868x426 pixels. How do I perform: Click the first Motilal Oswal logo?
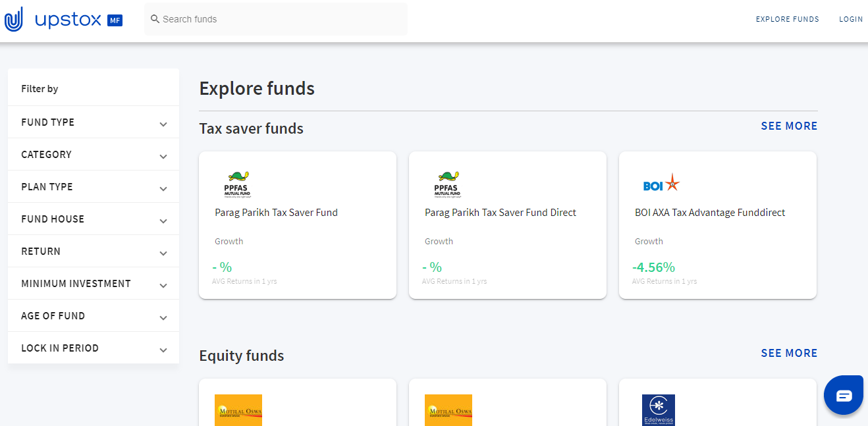[238, 410]
